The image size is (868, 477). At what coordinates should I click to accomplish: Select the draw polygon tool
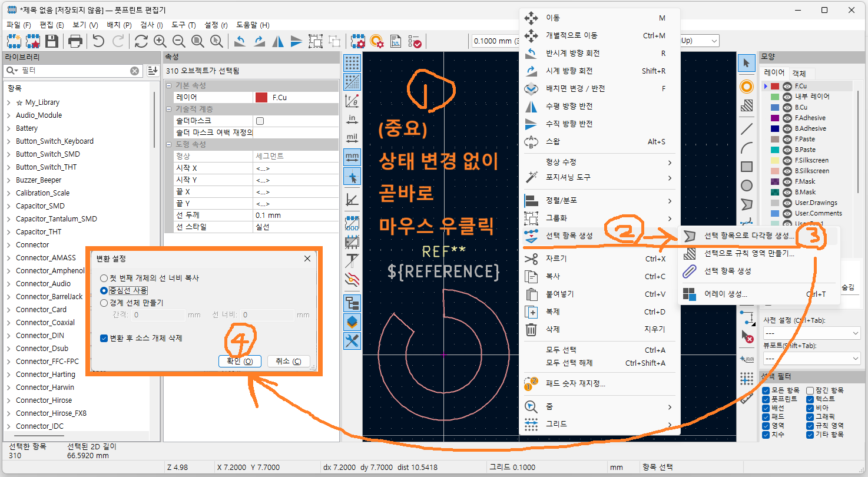(747, 204)
